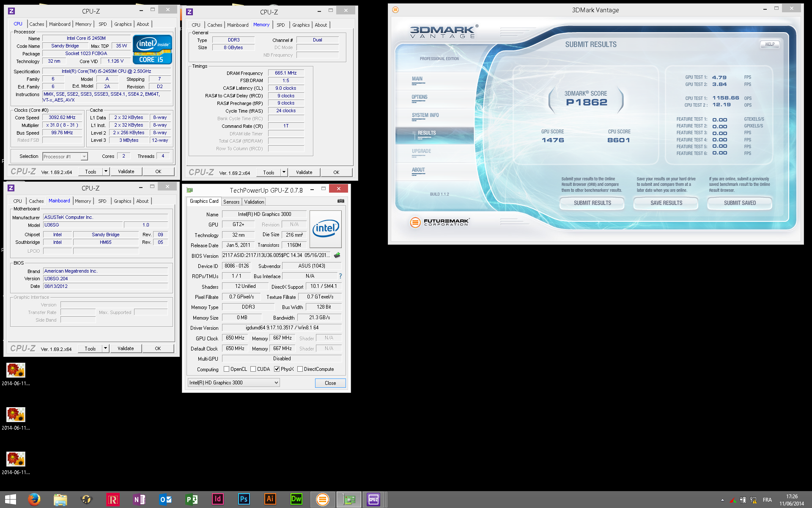The height and width of the screenshot is (508, 812).
Task: Open OneNote from the taskbar
Action: (139, 500)
